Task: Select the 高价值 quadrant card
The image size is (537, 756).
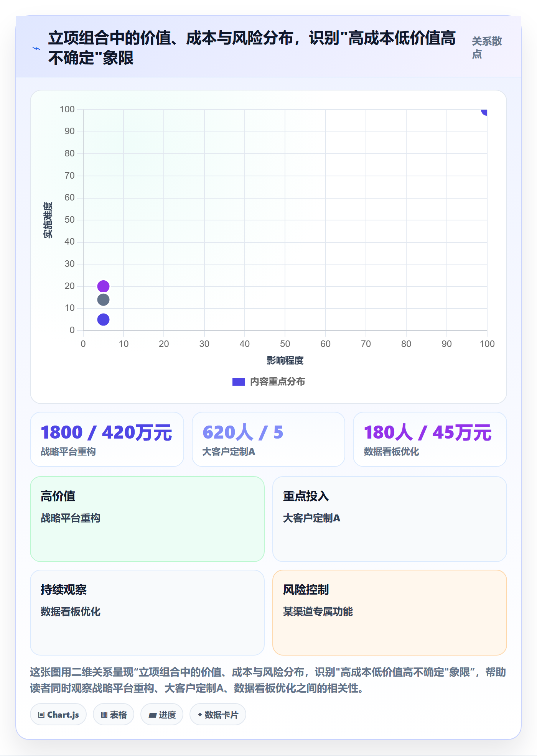Action: (147, 519)
